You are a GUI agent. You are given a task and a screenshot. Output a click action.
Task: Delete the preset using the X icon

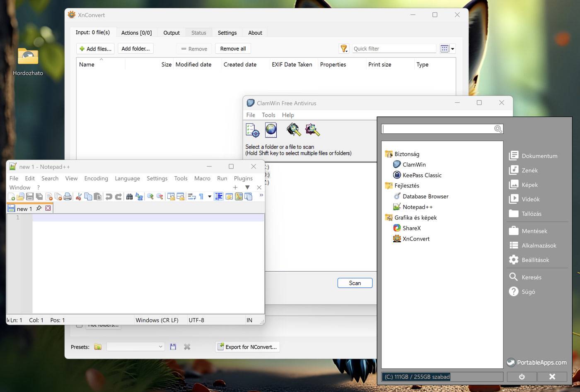pyautogui.click(x=187, y=347)
